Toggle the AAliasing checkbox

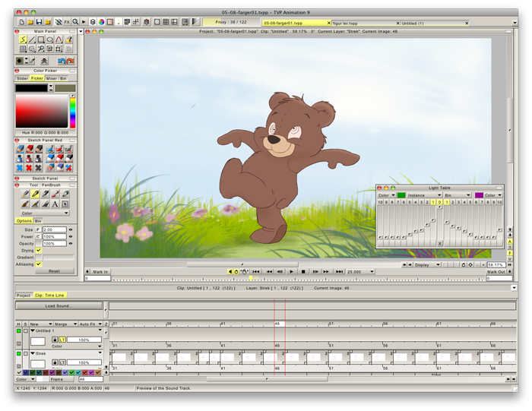39,264
